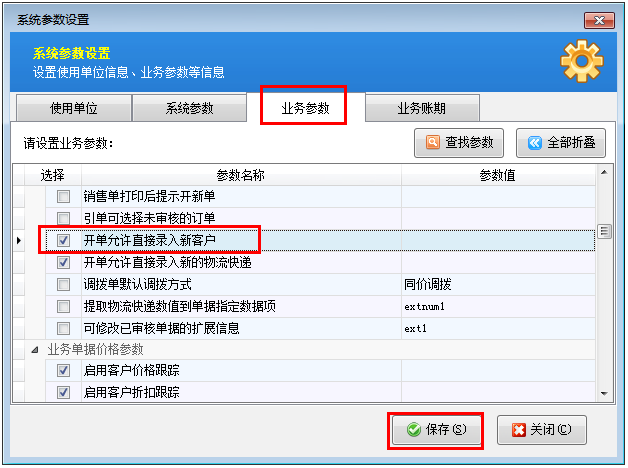This screenshot has width=628, height=468.
Task: Toggle 引单可选择未审核的订单 checkbox
Action: [x=64, y=218]
